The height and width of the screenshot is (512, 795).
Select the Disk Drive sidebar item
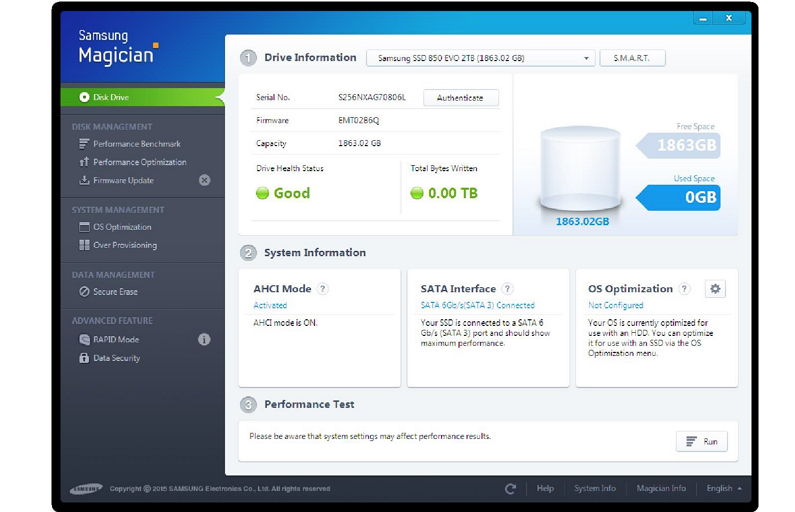point(142,97)
